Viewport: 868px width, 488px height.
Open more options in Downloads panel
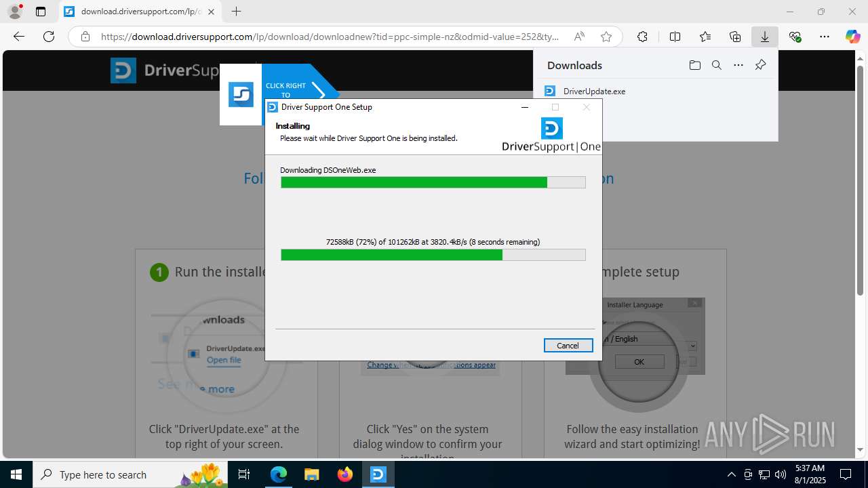pos(738,65)
